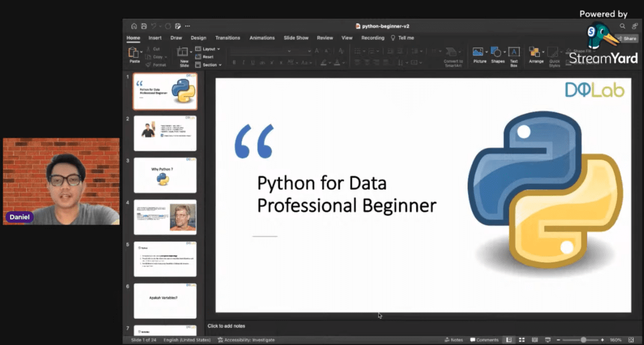Viewport: 644px width, 345px height.
Task: Switch to the Recording tab
Action: point(372,38)
